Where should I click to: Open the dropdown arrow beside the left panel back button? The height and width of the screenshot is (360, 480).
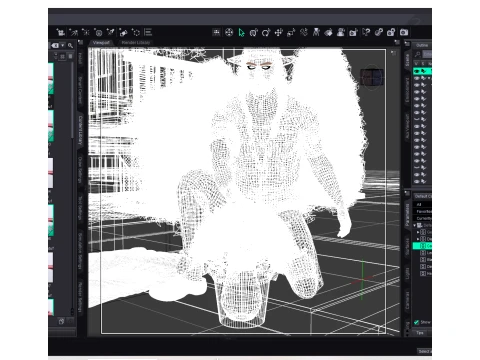tap(62, 45)
